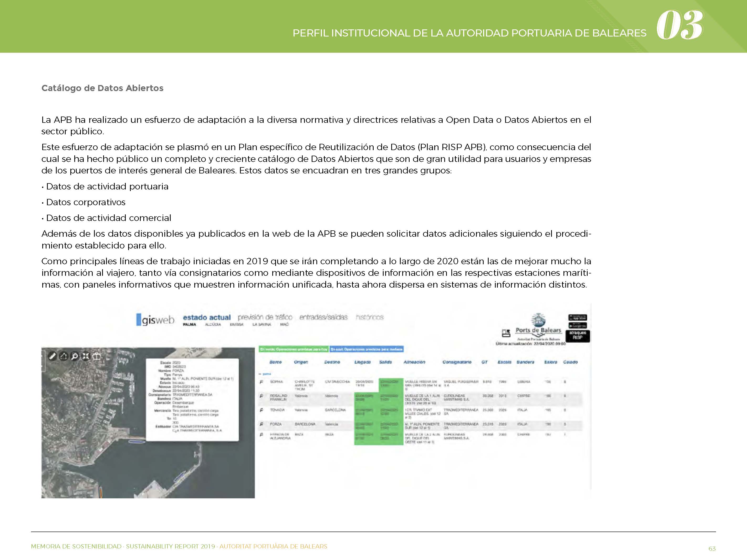Viewport: 747px width, 560px height.
Task: Select the EIVISSA port
Action: [x=236, y=324]
